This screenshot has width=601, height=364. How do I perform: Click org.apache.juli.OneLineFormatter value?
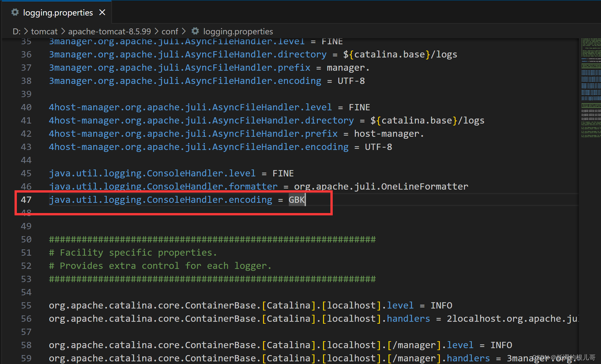381,187
